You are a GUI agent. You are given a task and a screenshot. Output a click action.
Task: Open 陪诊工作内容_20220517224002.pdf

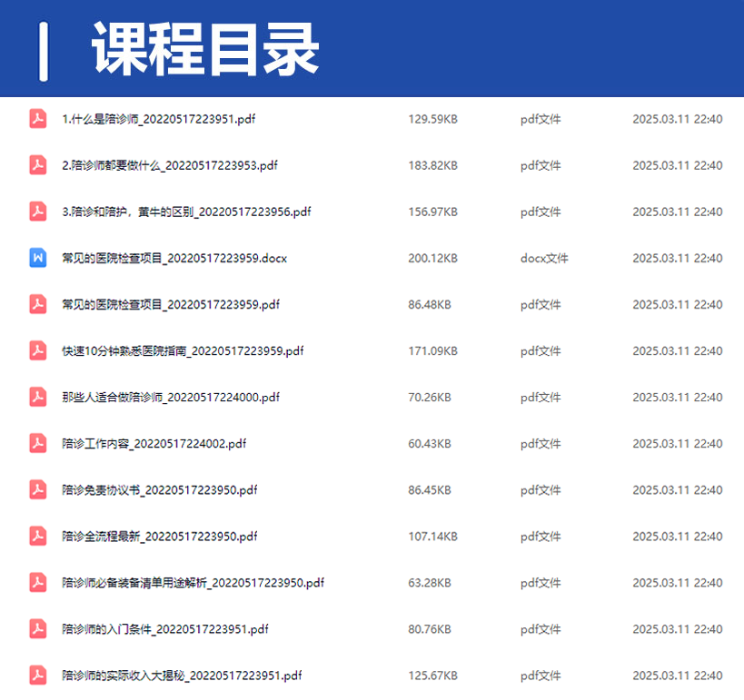tap(154, 444)
